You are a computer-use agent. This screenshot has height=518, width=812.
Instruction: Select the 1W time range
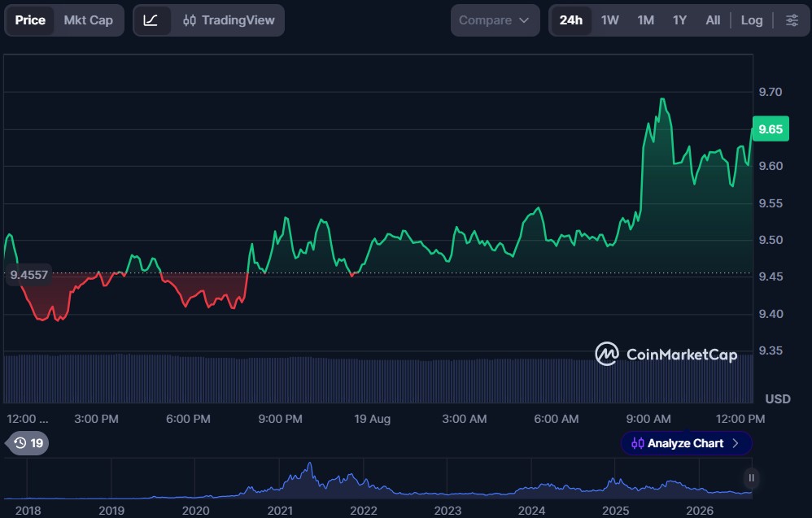coord(610,20)
